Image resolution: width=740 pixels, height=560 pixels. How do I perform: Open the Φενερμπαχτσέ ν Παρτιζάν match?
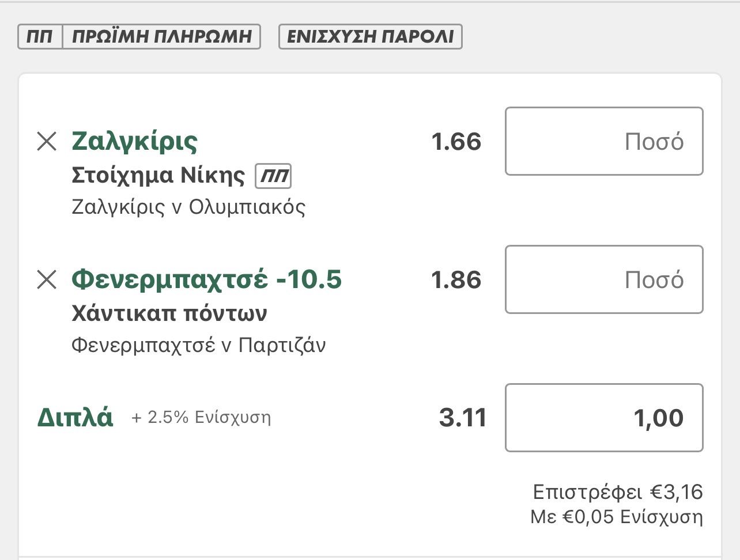tap(198, 345)
